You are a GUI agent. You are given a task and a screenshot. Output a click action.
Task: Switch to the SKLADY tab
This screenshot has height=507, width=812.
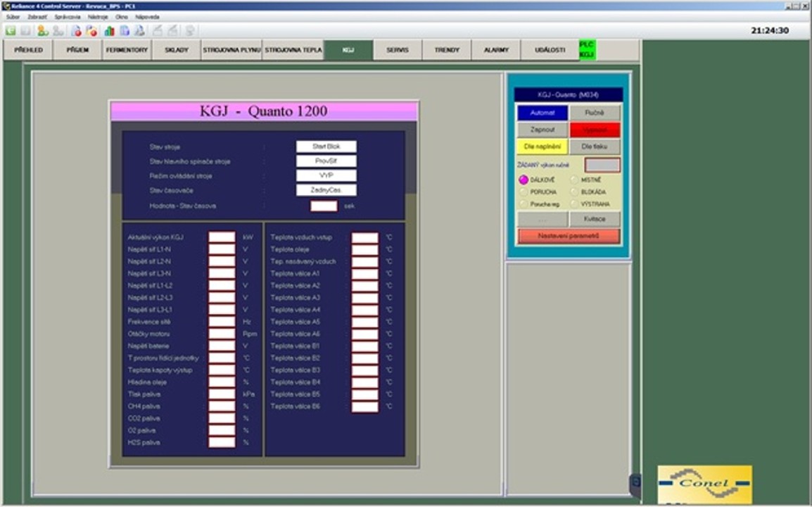(x=177, y=50)
